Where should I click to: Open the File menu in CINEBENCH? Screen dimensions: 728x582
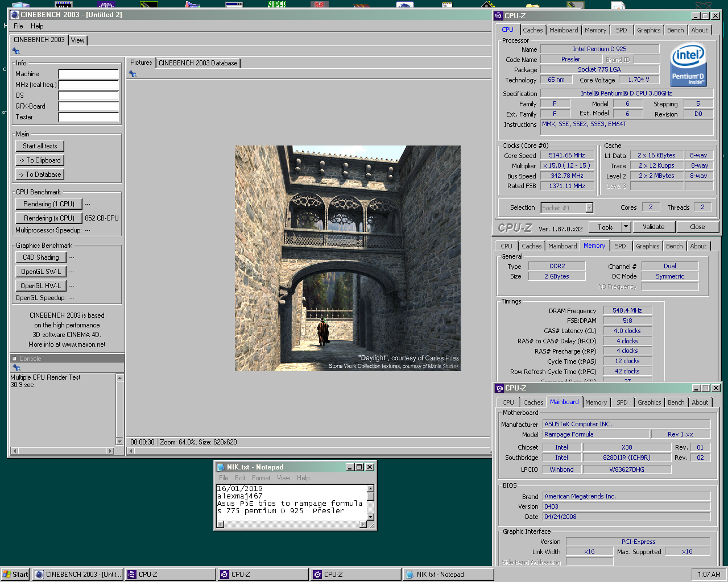[18, 26]
